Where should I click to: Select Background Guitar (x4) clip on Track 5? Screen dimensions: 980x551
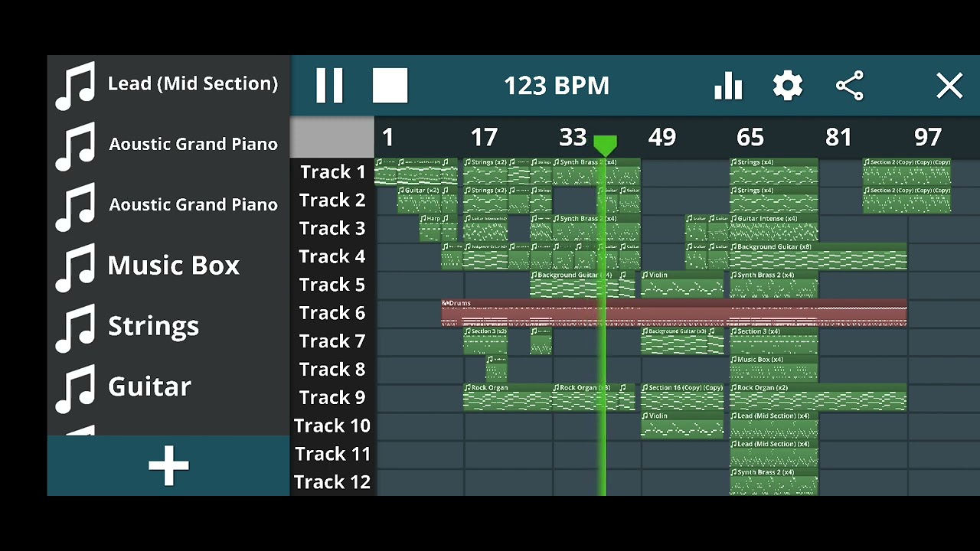pos(573,285)
